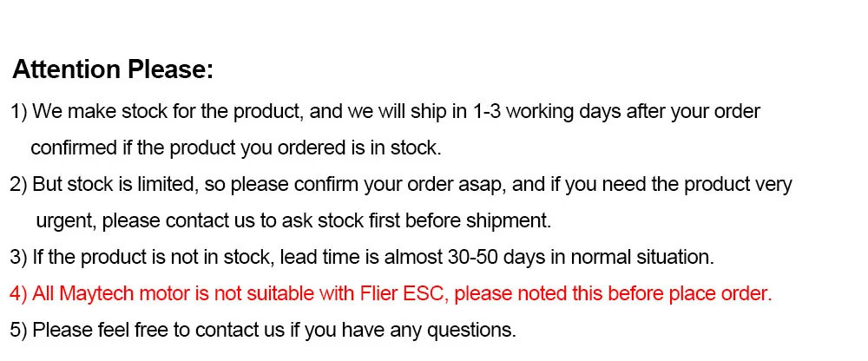The width and height of the screenshot is (868, 361).
Task: Click the "5) Please feel free" text
Action: coord(82,331)
